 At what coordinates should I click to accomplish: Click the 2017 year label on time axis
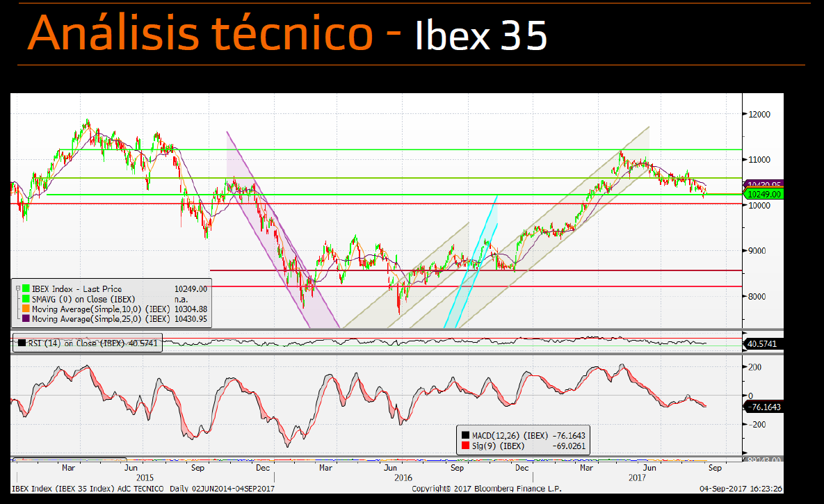tap(637, 478)
